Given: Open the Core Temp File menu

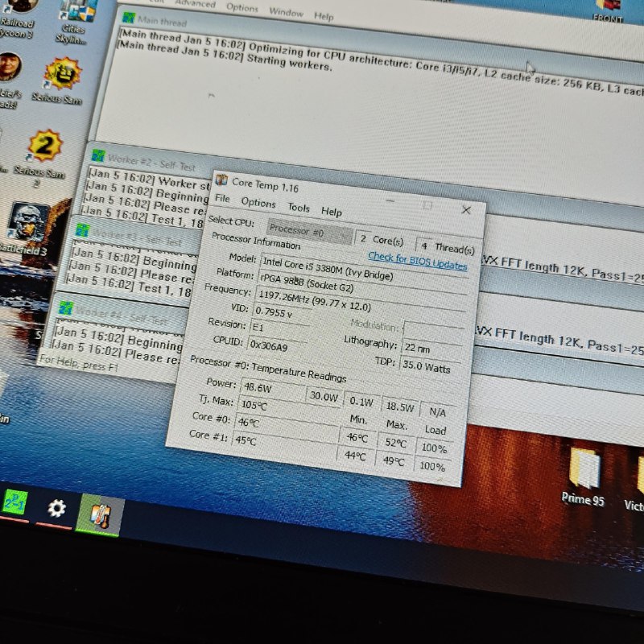Looking at the screenshot, I should coord(222,198).
